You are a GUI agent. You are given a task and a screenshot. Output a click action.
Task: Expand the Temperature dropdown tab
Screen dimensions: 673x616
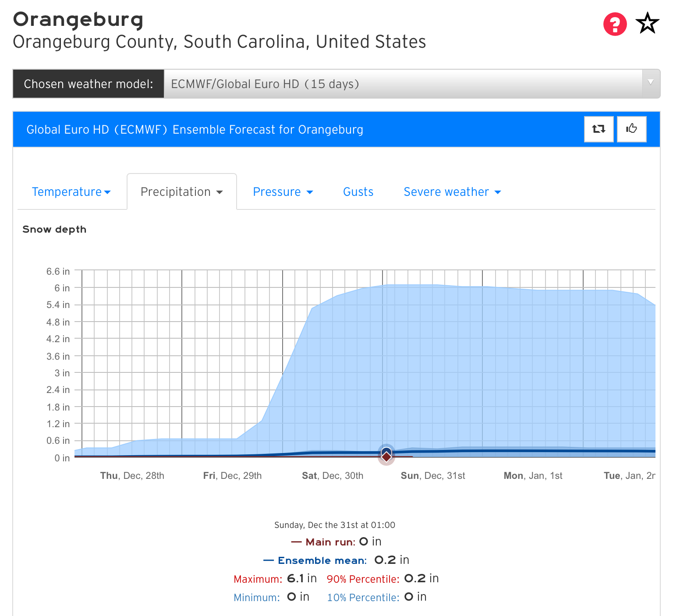coord(71,192)
